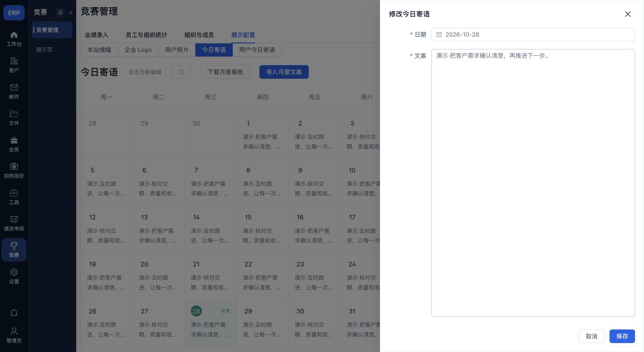The image size is (644, 352).
Task: Open the 工具 toolbox sidebar icon
Action: click(x=14, y=197)
